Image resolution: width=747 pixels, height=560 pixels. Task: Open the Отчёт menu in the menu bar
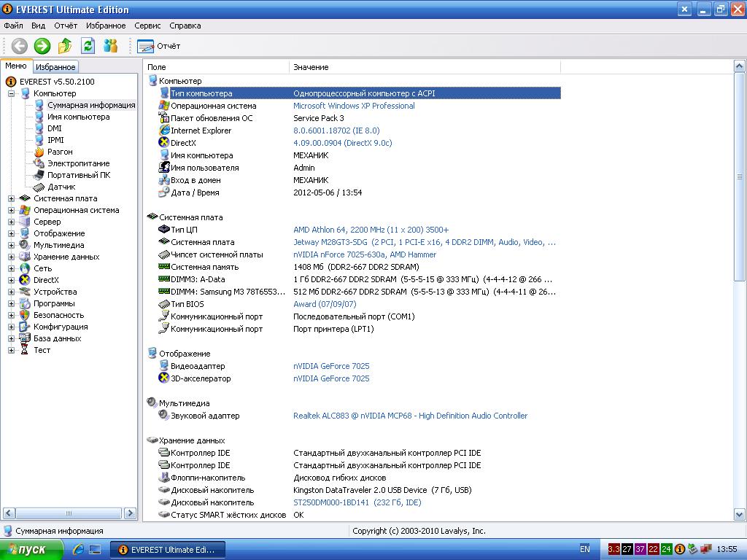coord(66,26)
